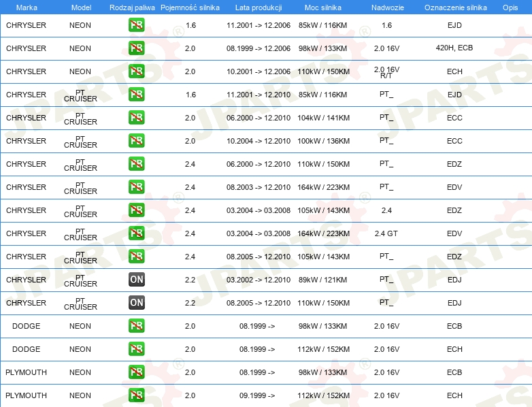The image size is (532, 407).
Task: Select engine code ECC in 104kW row
Action: pos(454,118)
